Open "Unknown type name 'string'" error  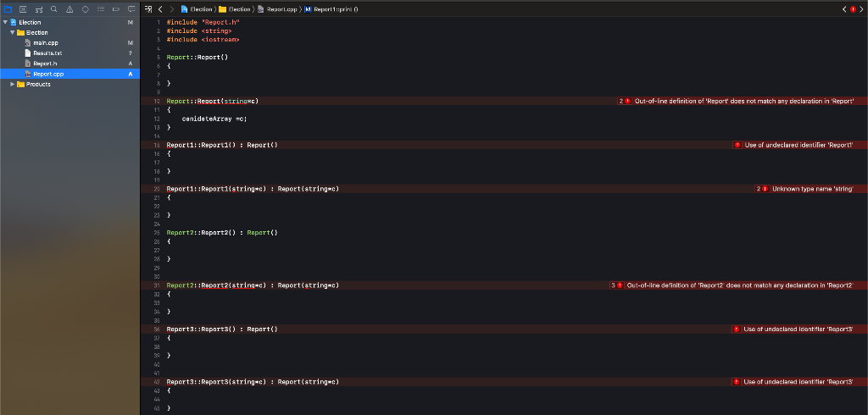[813, 189]
